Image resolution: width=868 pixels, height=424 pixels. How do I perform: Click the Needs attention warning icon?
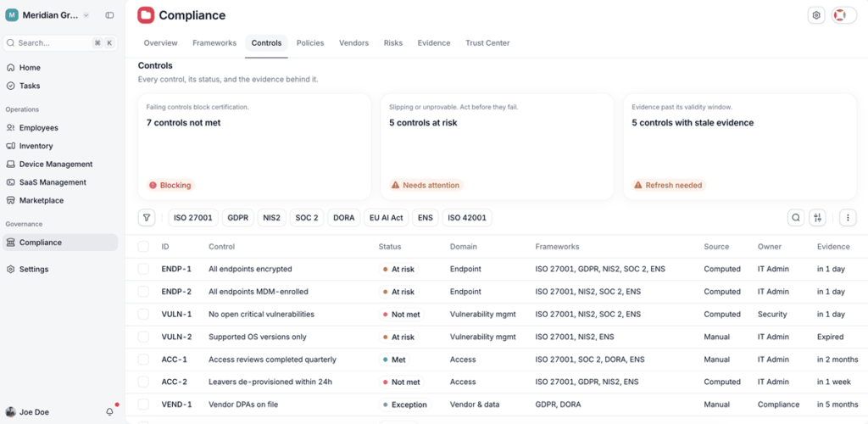click(x=395, y=186)
